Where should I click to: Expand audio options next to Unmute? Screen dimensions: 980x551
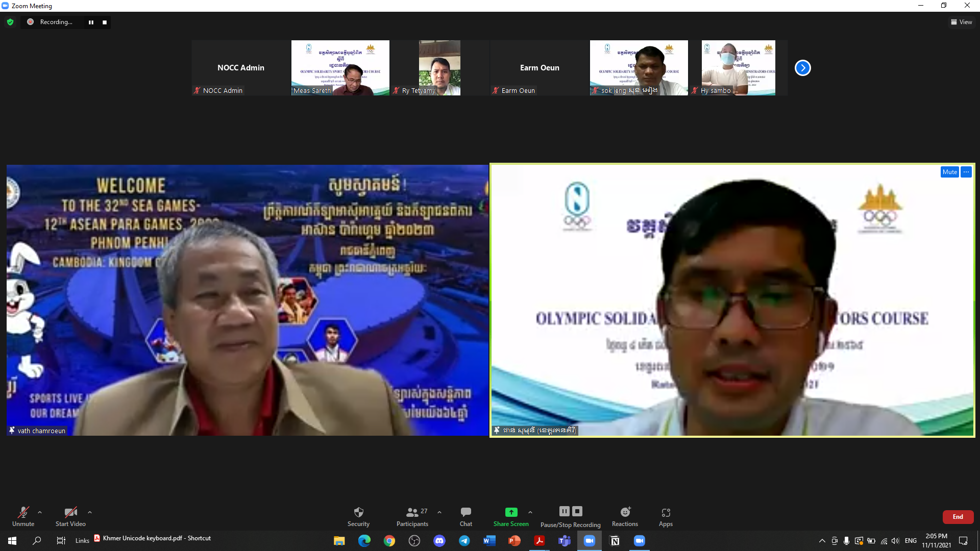(40, 512)
